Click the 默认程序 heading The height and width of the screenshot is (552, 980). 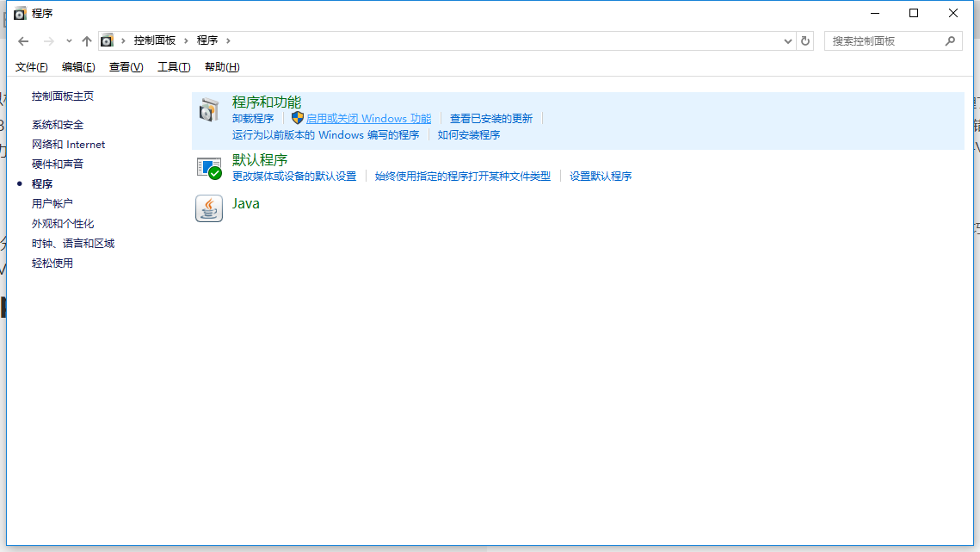tap(260, 159)
